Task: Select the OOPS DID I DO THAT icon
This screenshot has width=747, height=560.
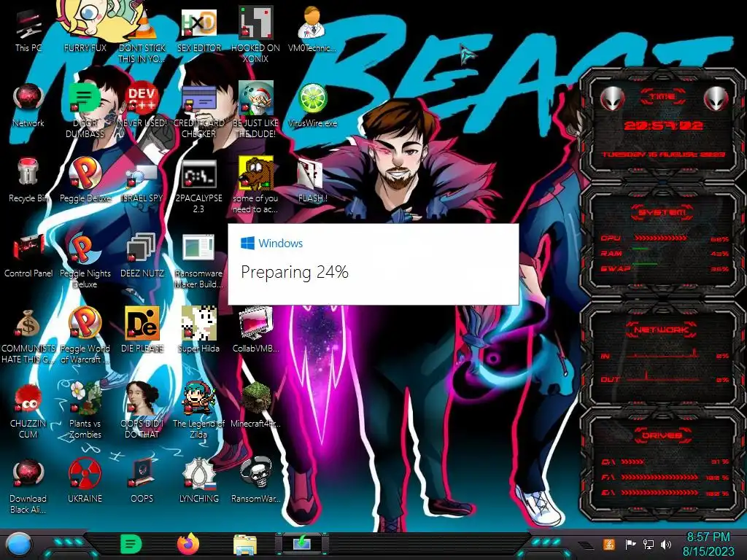Action: (x=142, y=411)
